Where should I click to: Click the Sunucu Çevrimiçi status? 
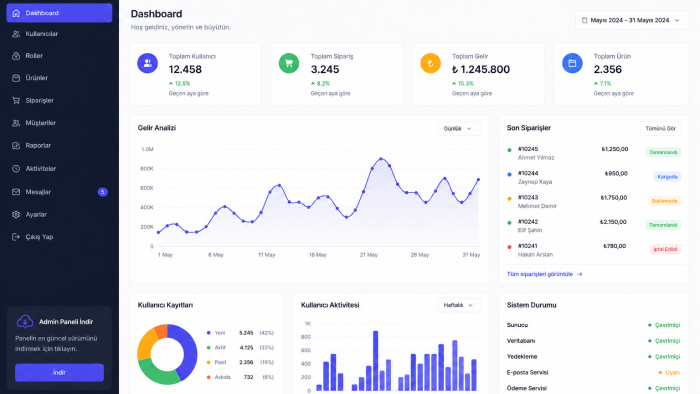pyautogui.click(x=664, y=325)
